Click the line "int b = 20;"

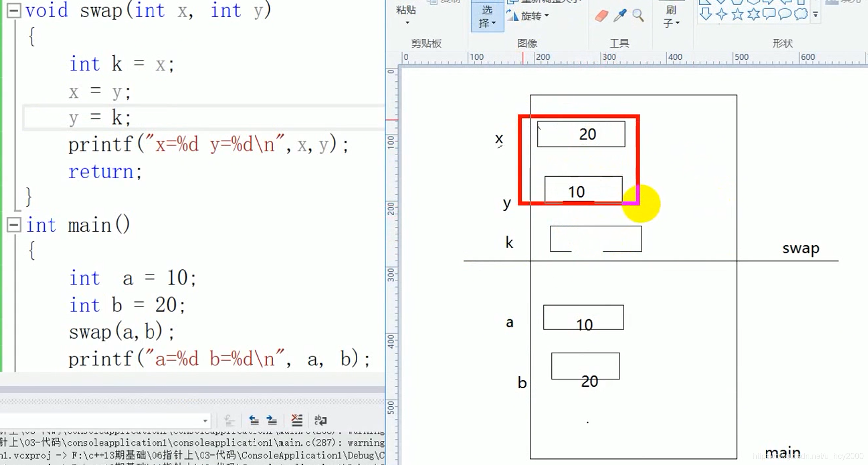(x=127, y=305)
